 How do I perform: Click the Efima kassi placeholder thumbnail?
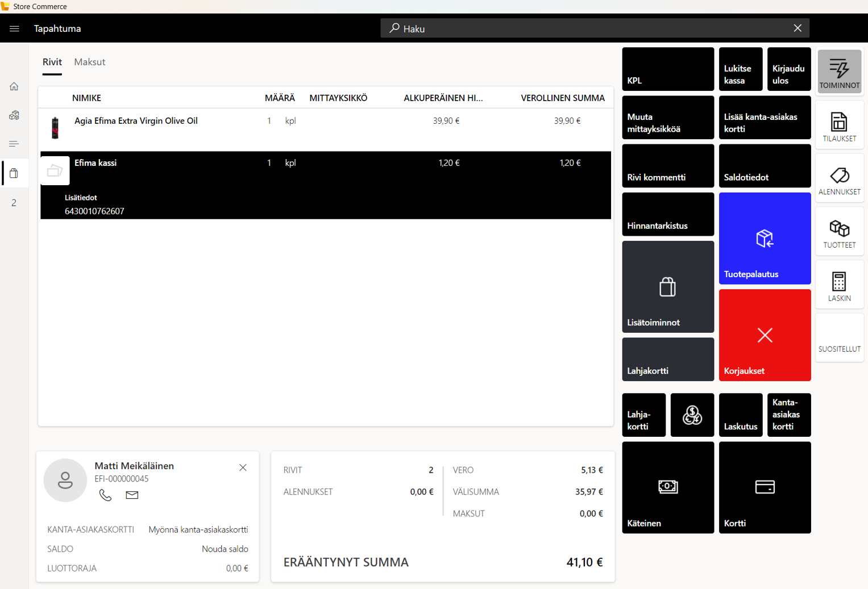click(x=55, y=170)
